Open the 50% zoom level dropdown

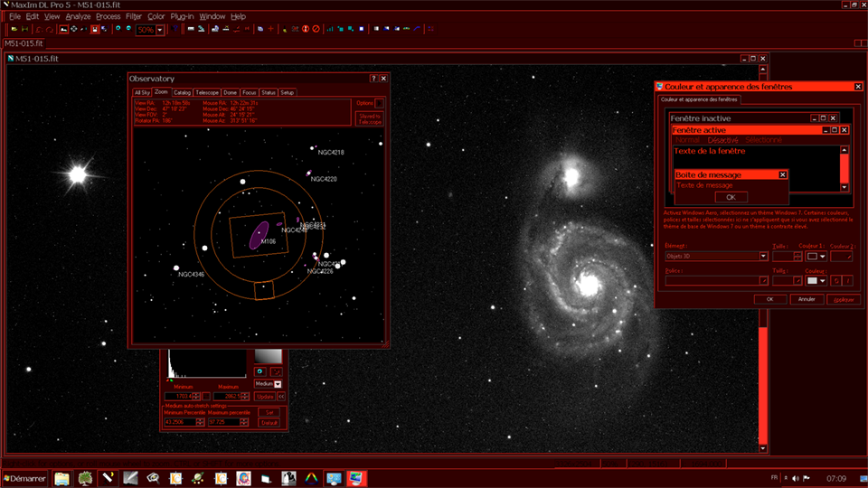click(x=160, y=29)
